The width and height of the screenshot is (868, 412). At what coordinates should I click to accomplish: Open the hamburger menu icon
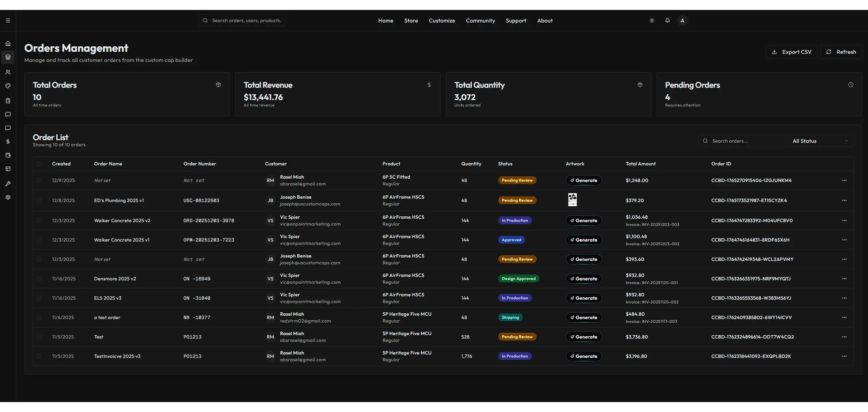[x=8, y=21]
